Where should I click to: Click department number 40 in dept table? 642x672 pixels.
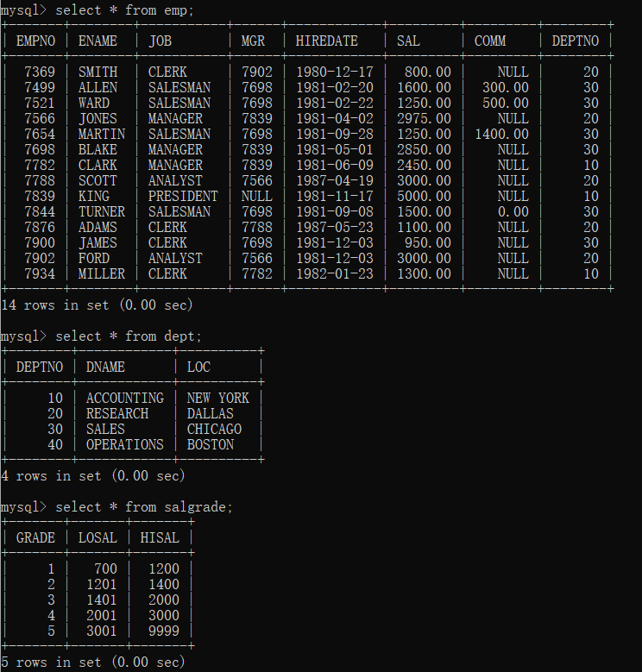click(55, 444)
